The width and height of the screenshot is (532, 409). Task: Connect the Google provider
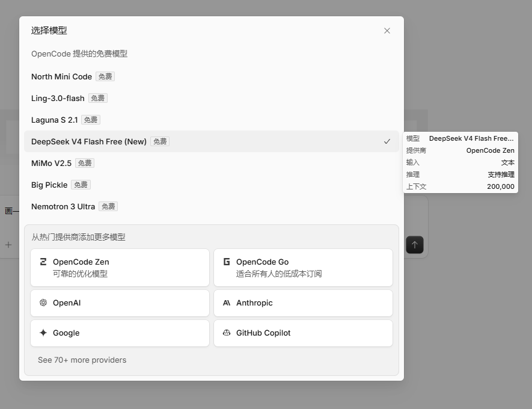tap(120, 333)
